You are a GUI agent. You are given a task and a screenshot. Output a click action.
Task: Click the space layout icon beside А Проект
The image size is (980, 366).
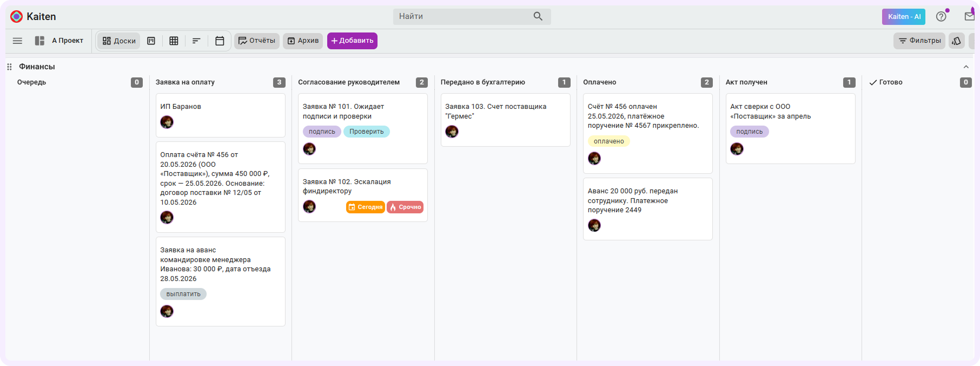pyautogui.click(x=39, y=41)
